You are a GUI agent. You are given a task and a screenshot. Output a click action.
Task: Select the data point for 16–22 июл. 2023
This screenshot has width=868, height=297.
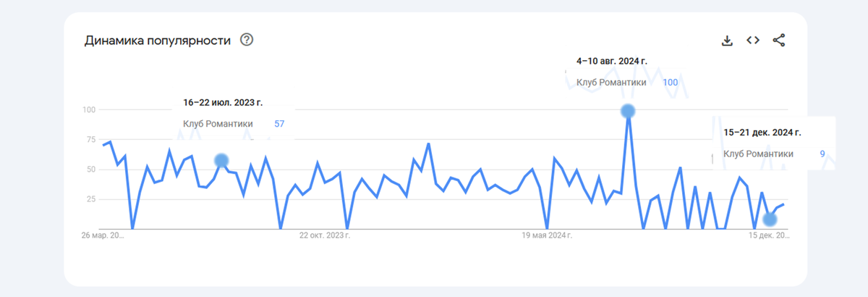point(221,160)
